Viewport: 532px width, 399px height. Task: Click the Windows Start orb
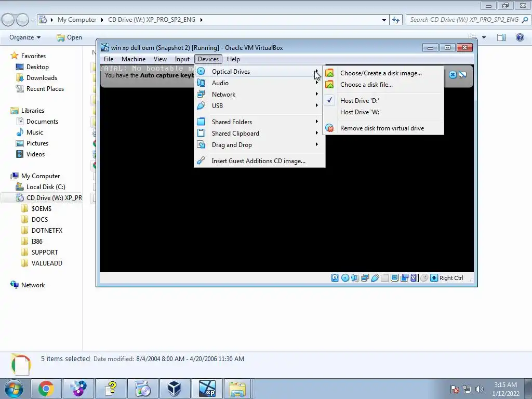[14, 389]
